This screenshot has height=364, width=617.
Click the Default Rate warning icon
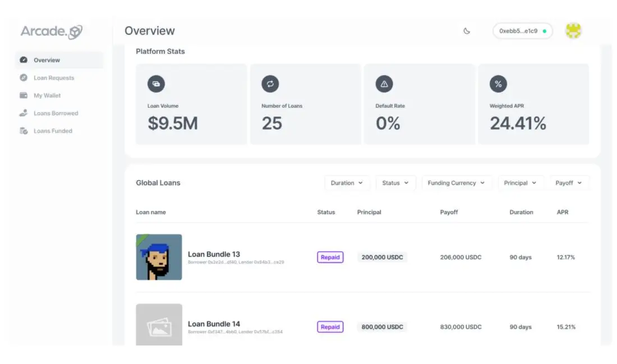[x=384, y=84]
